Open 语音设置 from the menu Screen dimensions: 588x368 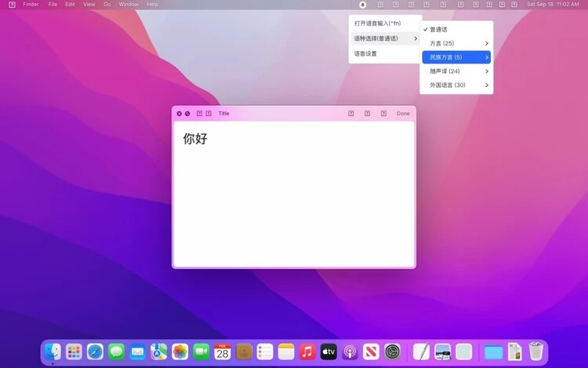click(366, 54)
